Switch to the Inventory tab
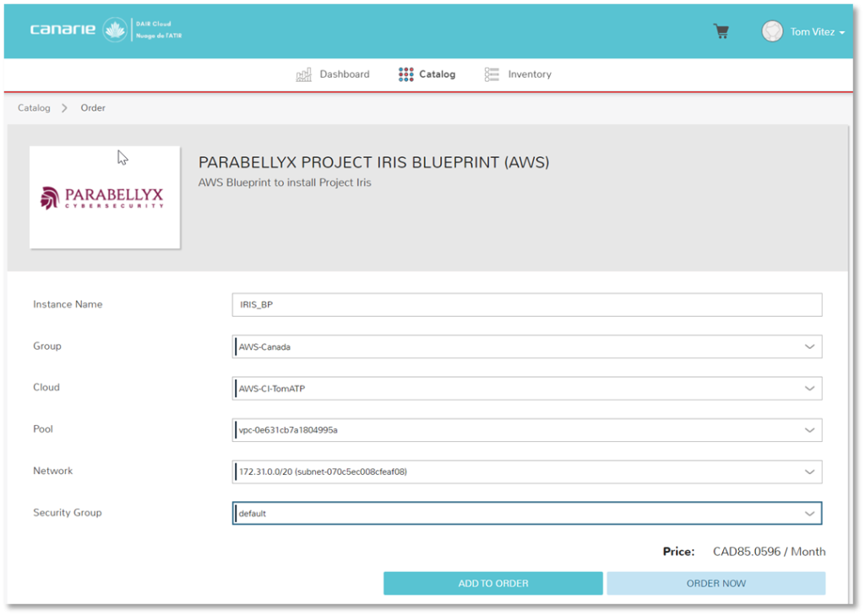865x616 pixels. coord(529,74)
